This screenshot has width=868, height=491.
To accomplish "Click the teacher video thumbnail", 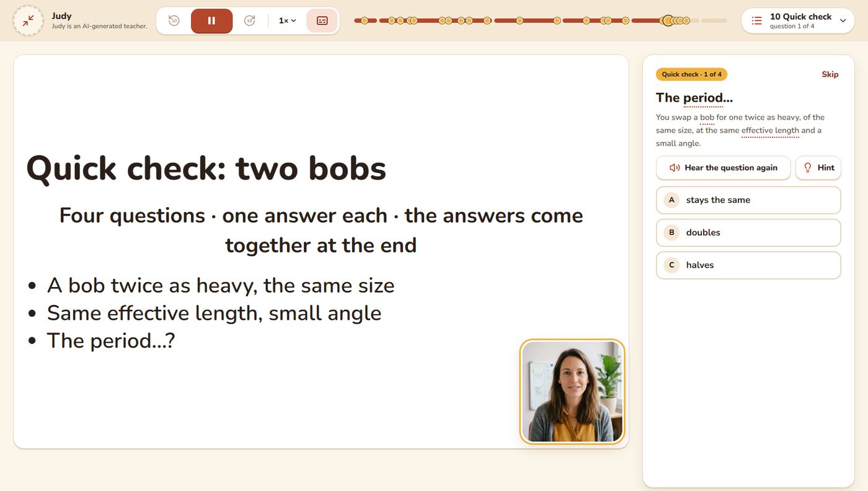I will pos(572,392).
